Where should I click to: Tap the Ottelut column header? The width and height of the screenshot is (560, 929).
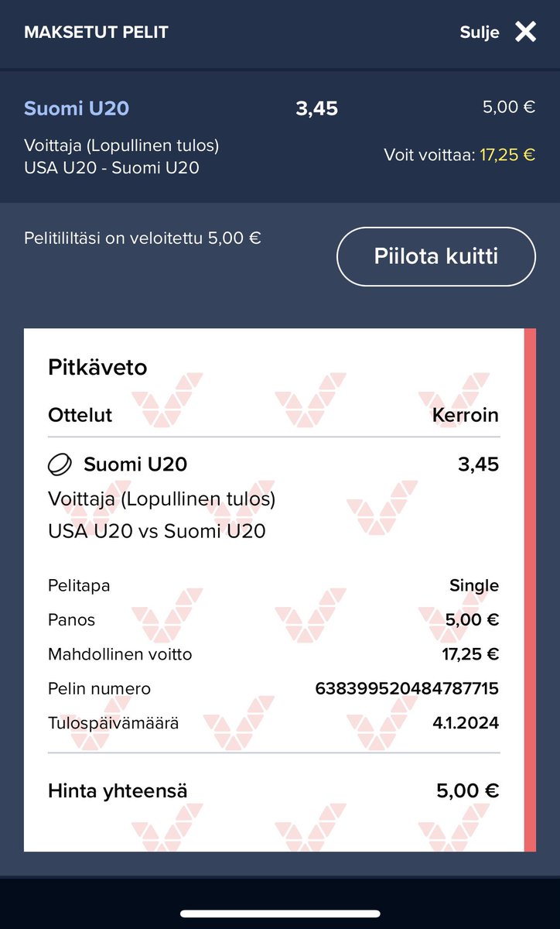(80, 415)
